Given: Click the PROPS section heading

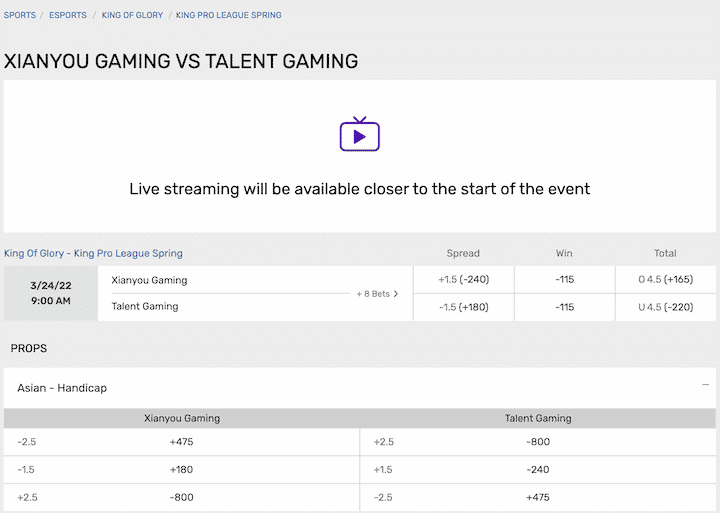Looking at the screenshot, I should tap(28, 348).
